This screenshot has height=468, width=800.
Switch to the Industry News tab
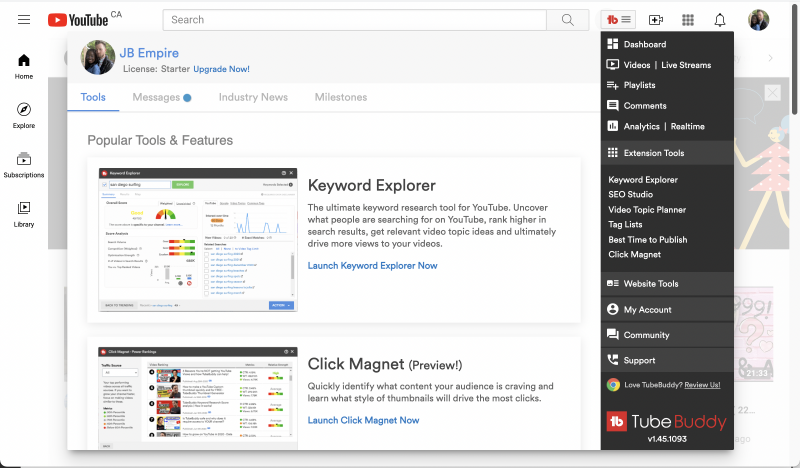pos(253,98)
